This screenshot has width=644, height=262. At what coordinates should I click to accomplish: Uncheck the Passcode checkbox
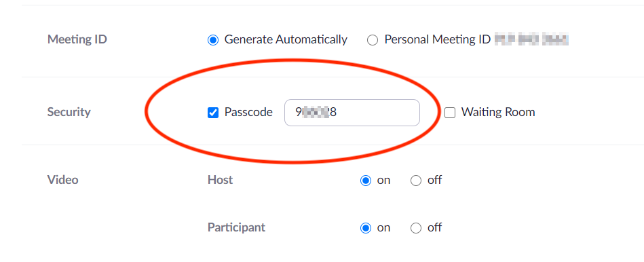[x=213, y=113]
